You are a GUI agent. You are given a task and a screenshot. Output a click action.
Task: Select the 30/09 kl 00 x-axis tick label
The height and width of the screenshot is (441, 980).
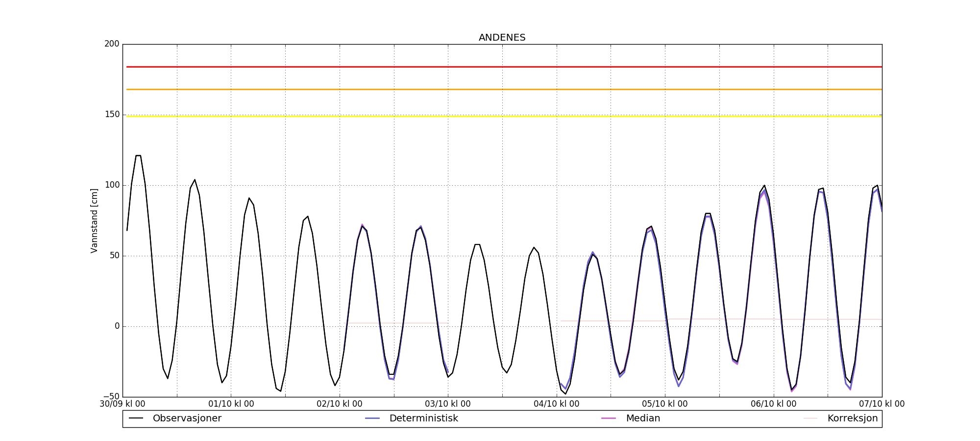pyautogui.click(x=122, y=404)
